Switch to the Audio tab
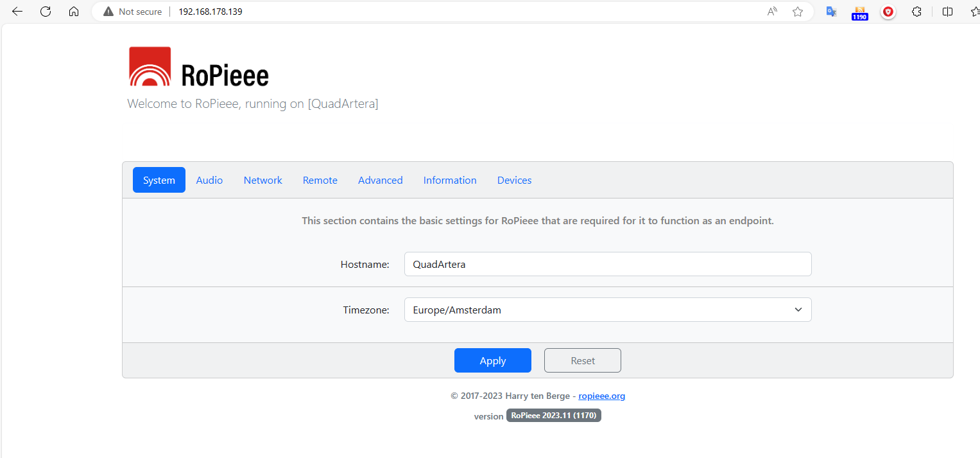 [209, 180]
